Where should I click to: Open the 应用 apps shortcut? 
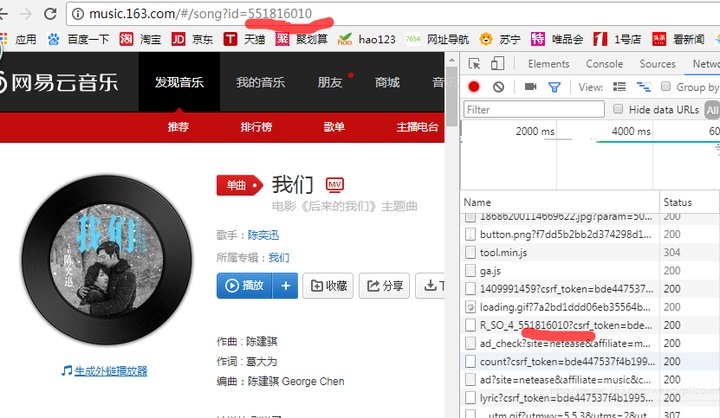[18, 40]
